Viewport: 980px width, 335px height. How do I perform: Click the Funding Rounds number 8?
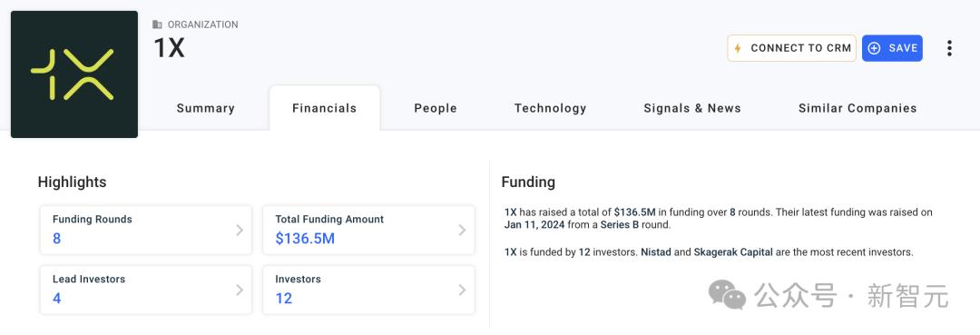coord(57,238)
